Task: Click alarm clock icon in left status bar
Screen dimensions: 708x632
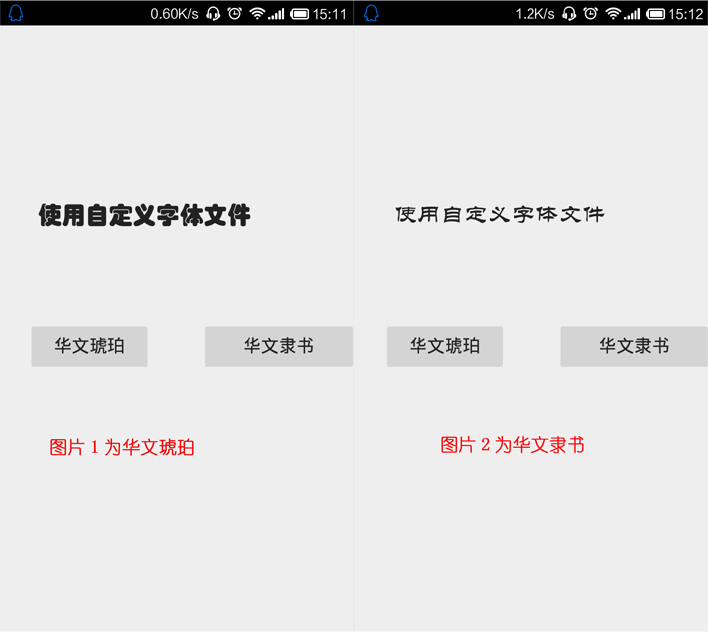Action: [x=235, y=14]
